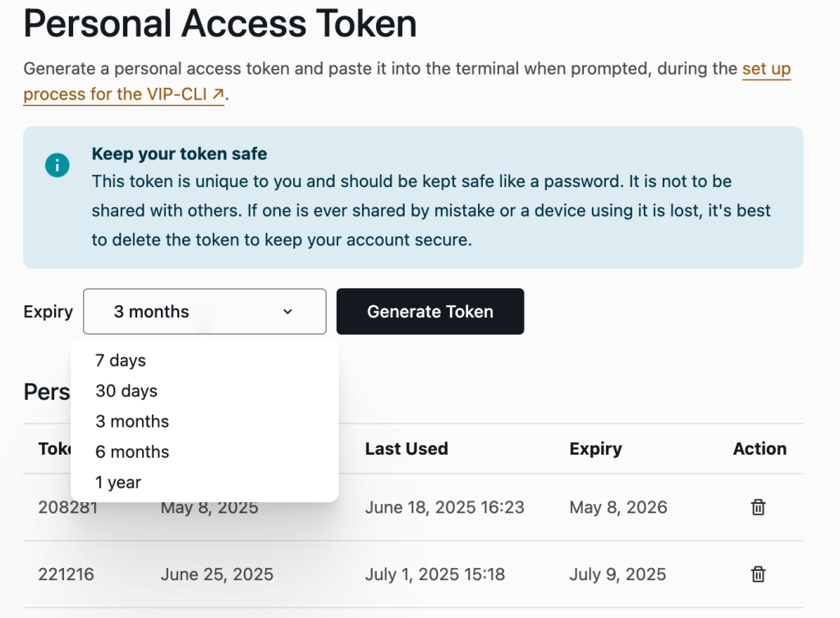Click the Expiry column header
Viewport: 840px width, 618px height.
point(595,449)
